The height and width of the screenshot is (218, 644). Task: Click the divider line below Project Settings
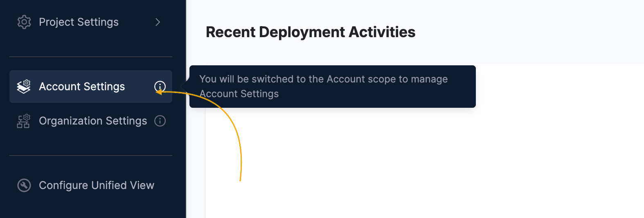pos(91,57)
